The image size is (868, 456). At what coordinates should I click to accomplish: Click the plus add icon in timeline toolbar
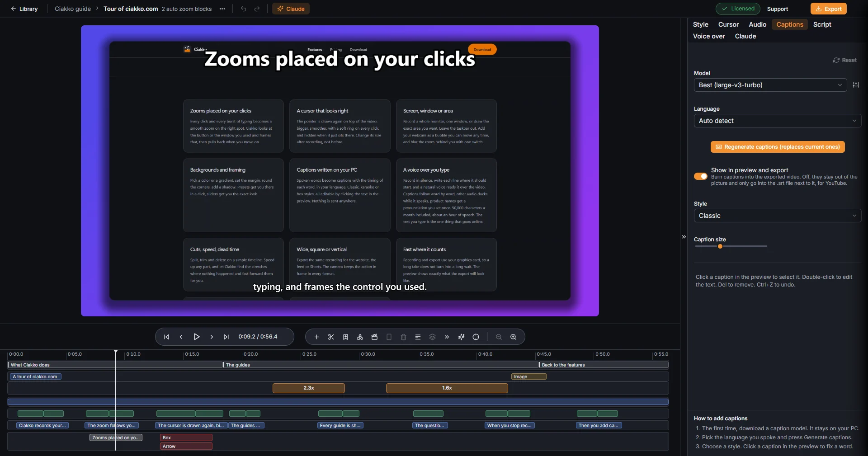pos(316,337)
